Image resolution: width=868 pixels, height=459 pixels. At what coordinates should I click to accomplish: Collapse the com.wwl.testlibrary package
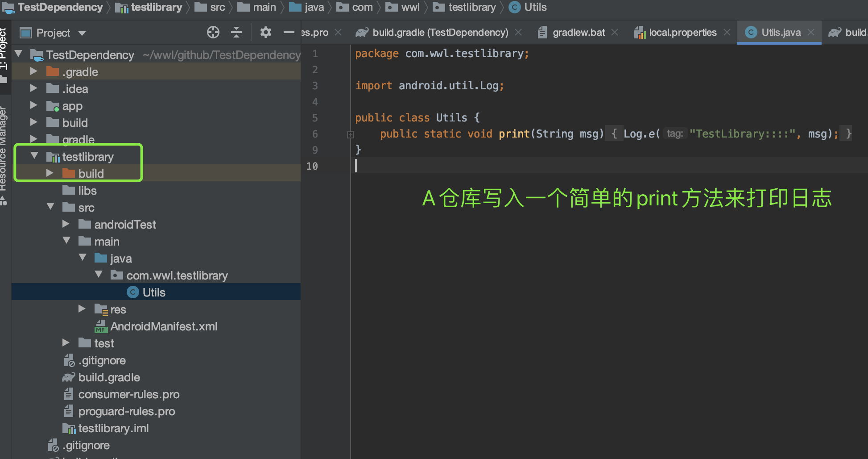(99, 275)
